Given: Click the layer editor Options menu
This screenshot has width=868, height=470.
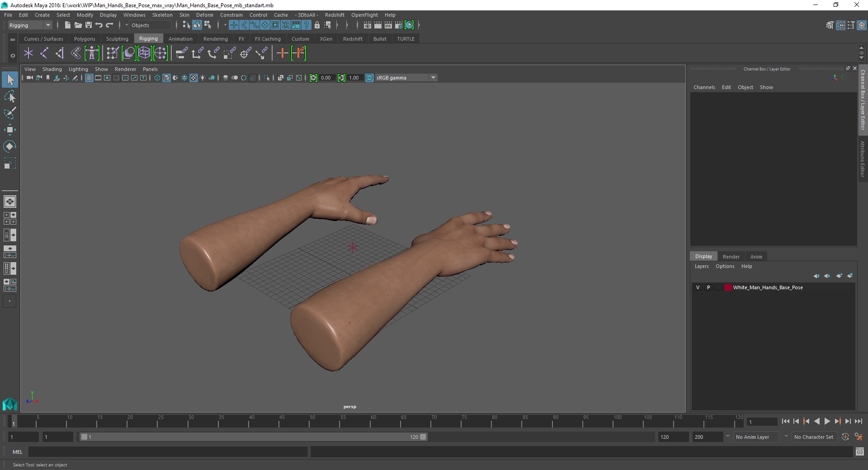Looking at the screenshot, I should (725, 266).
